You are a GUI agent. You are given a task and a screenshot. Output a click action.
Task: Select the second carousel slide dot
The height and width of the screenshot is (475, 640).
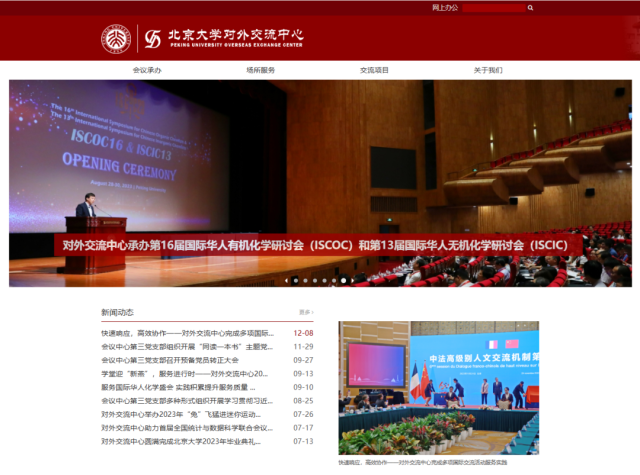click(305, 280)
